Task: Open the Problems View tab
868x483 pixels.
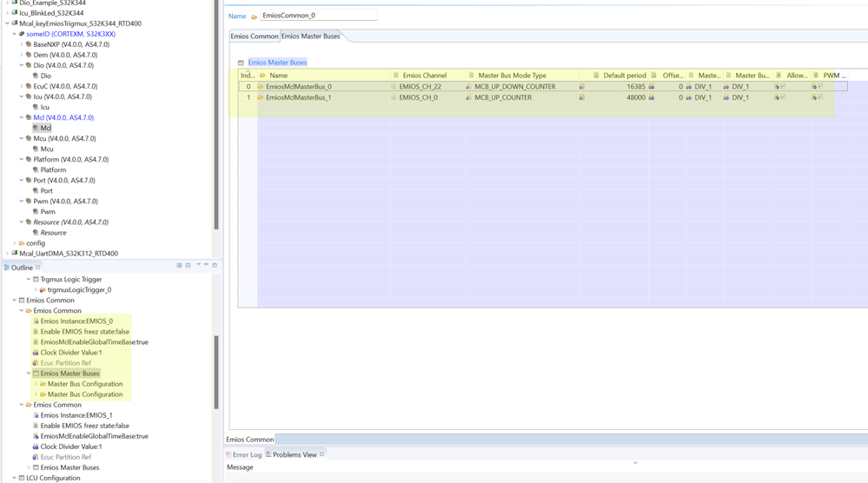Action: [295, 455]
